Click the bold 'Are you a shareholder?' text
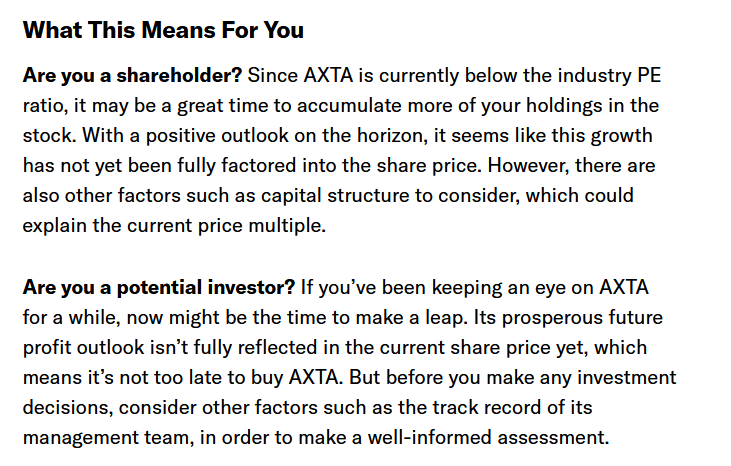 coord(132,75)
